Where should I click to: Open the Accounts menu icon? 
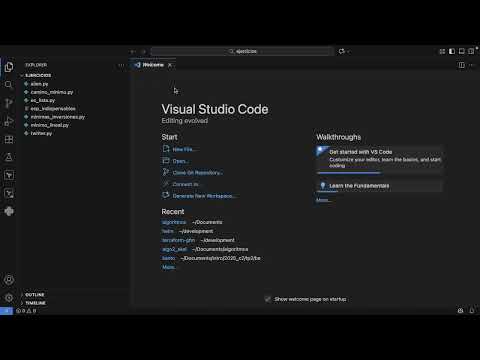click(9, 280)
